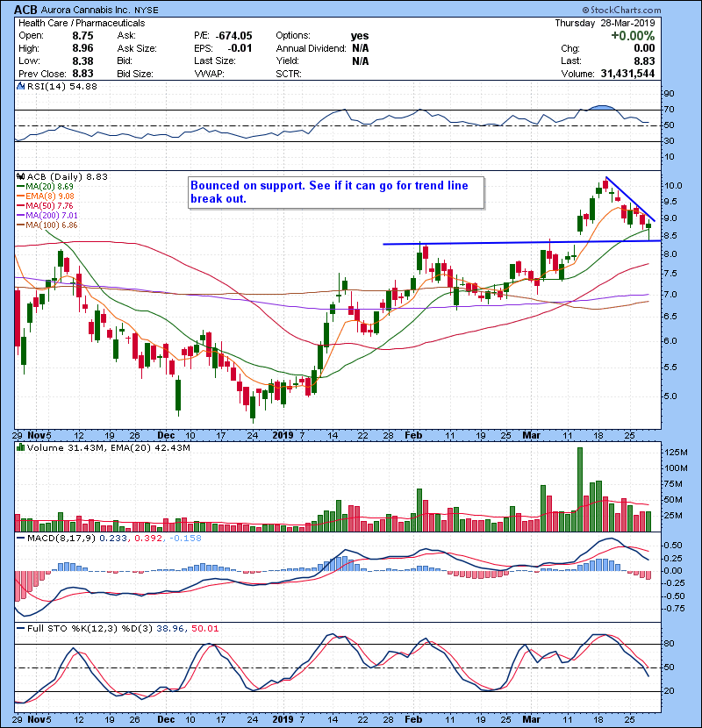702x728 pixels.
Task: Click the date Thursday 28-Mar-2019
Action: (605, 23)
